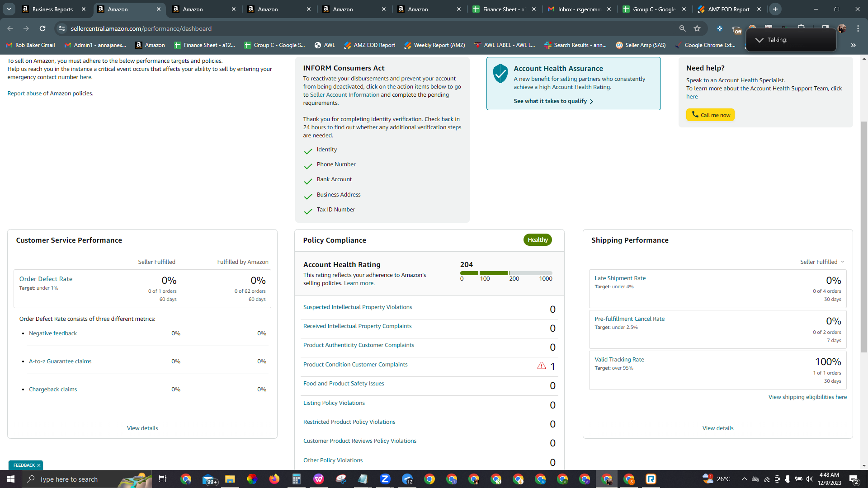Click the Healthy status badge

(538, 240)
